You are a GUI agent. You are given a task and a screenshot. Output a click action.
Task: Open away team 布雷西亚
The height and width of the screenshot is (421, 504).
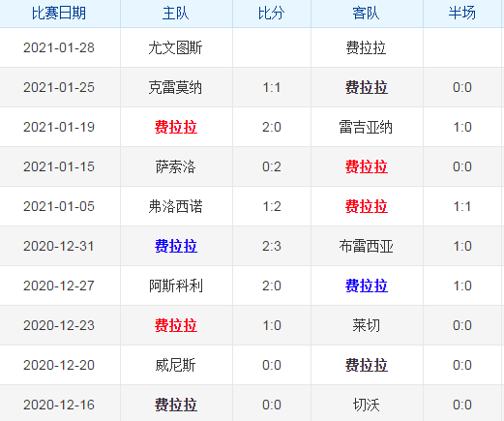[x=366, y=246]
